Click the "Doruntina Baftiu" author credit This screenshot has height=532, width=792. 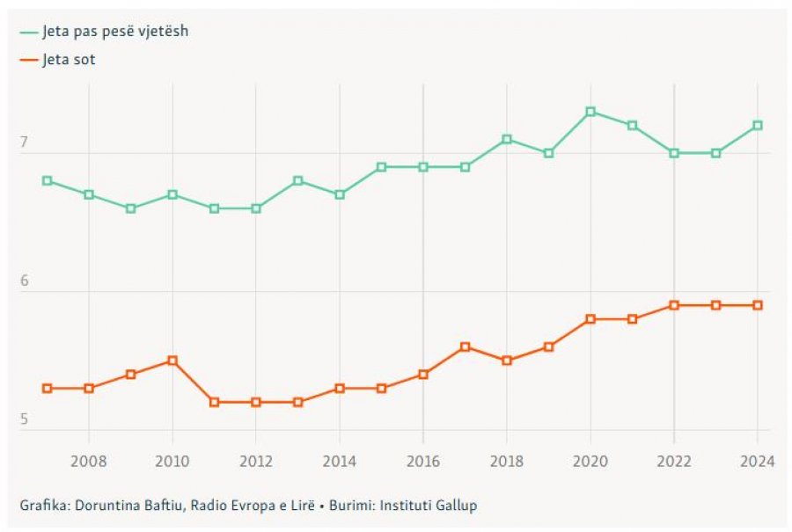[120, 506]
